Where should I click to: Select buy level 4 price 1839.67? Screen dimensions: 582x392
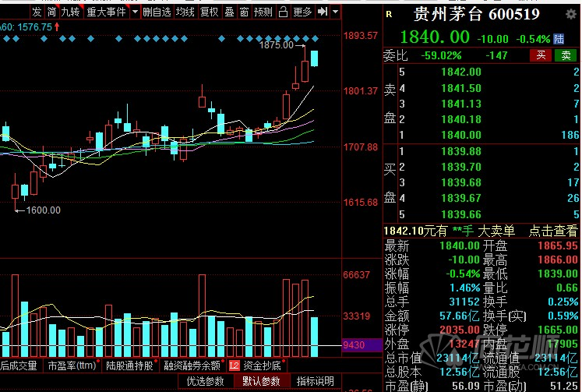[x=461, y=198]
